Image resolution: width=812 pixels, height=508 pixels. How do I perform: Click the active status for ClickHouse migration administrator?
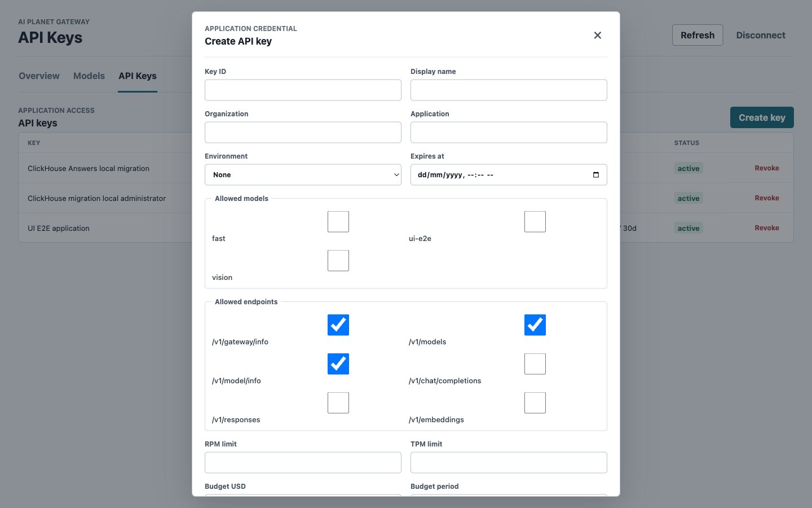(x=689, y=198)
